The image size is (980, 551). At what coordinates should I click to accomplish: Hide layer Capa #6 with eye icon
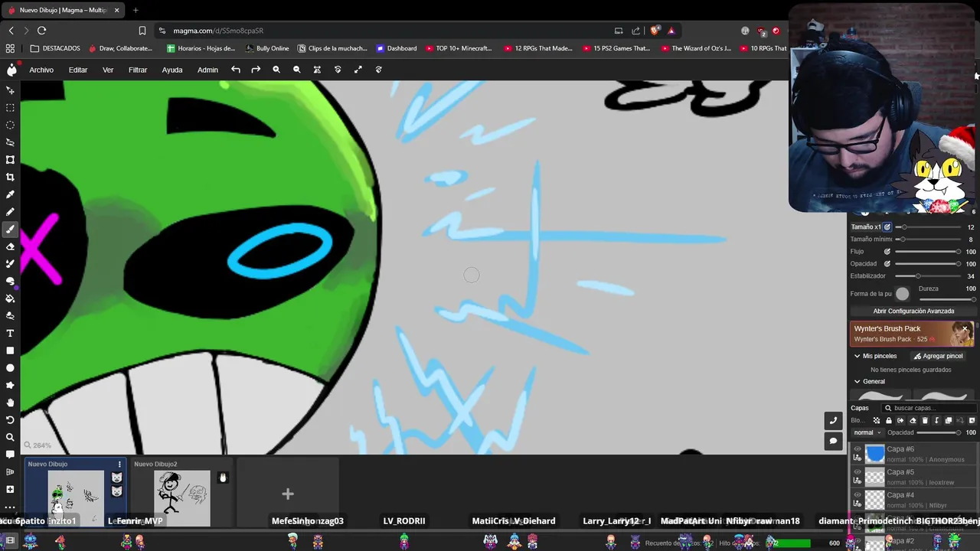(857, 449)
